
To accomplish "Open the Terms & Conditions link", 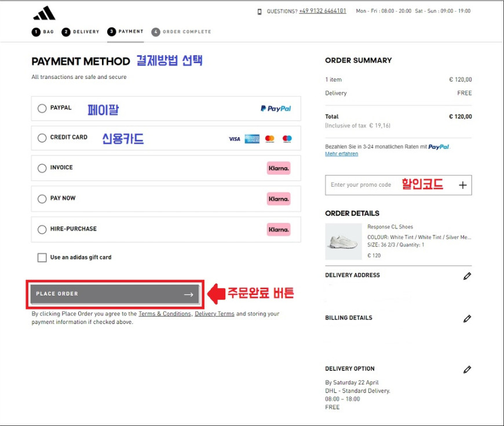I will [165, 314].
